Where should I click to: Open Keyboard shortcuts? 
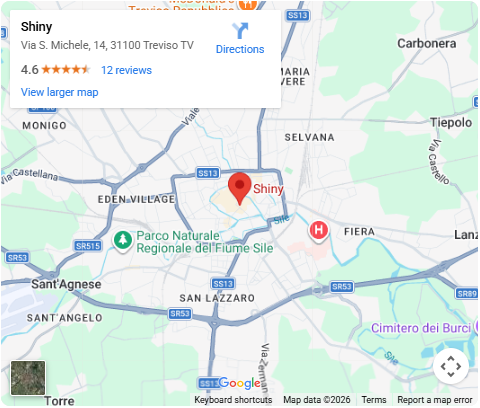(x=233, y=400)
